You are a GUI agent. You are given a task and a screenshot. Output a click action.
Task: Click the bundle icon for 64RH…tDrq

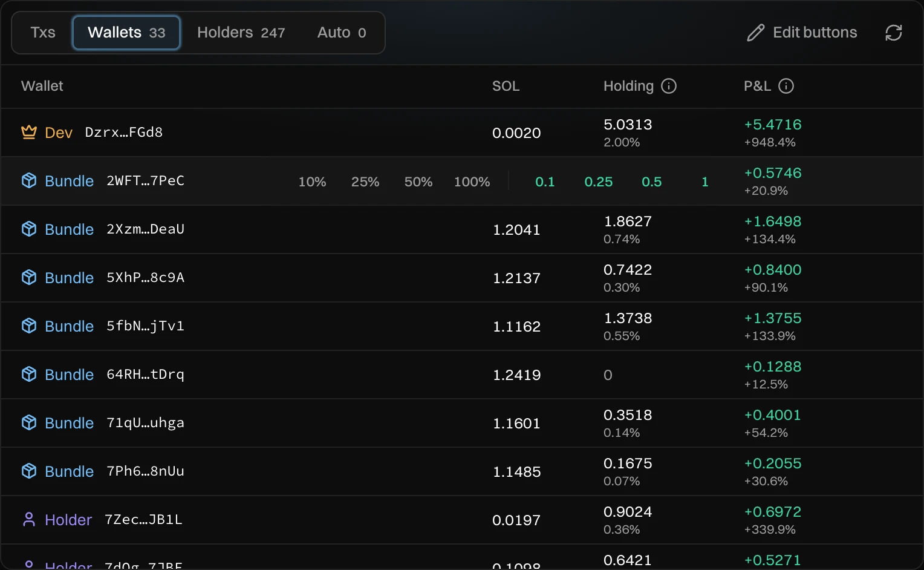click(x=29, y=374)
